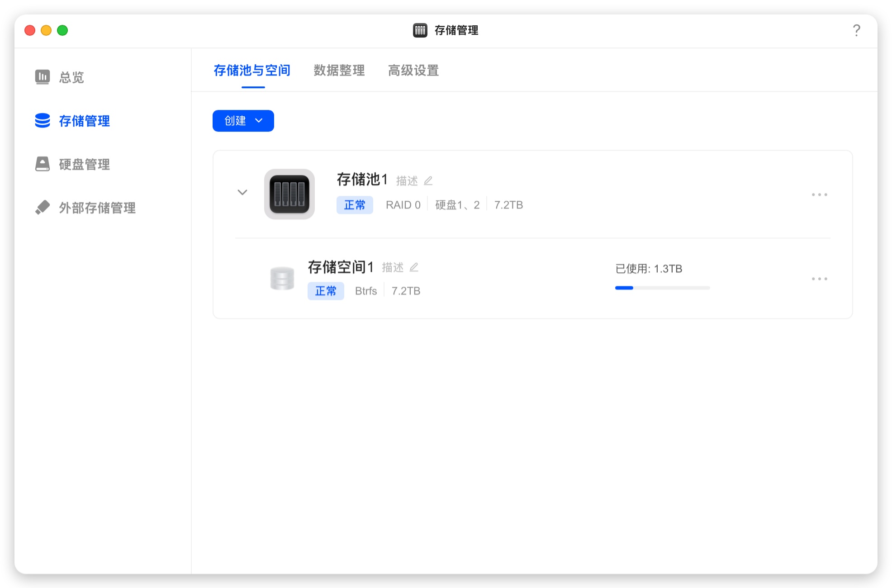Viewport: 892px width, 588px height.
Task: Click the RAID 0 label
Action: point(403,205)
